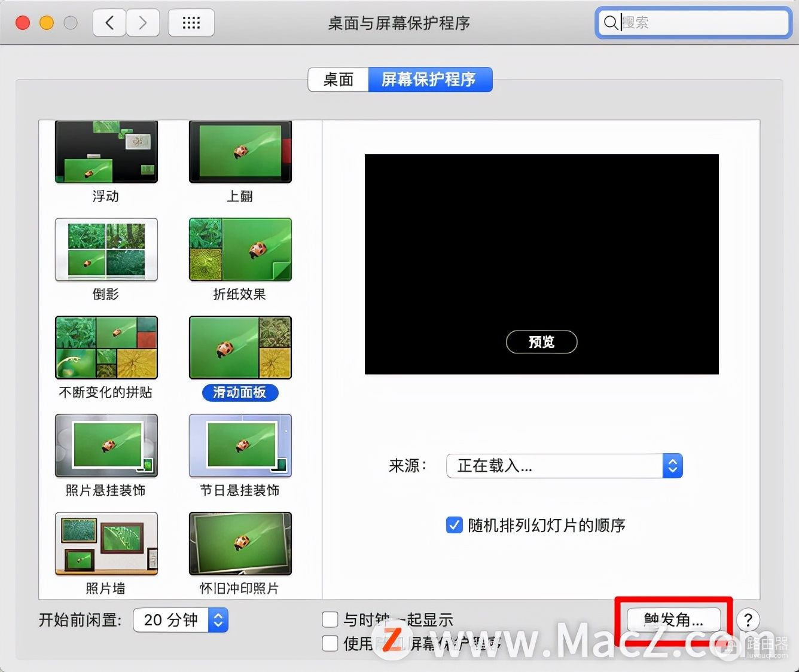Focus the 搜索 search field
The height and width of the screenshot is (672, 799).
coord(693,23)
